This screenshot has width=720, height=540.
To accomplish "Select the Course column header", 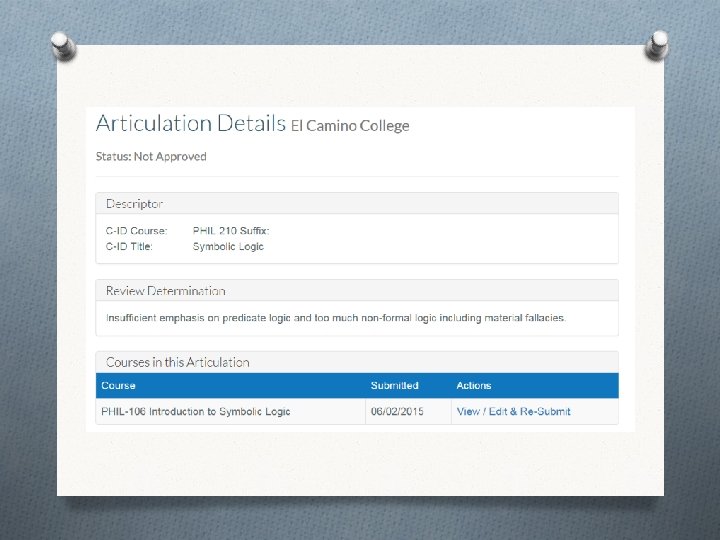I will (118, 386).
